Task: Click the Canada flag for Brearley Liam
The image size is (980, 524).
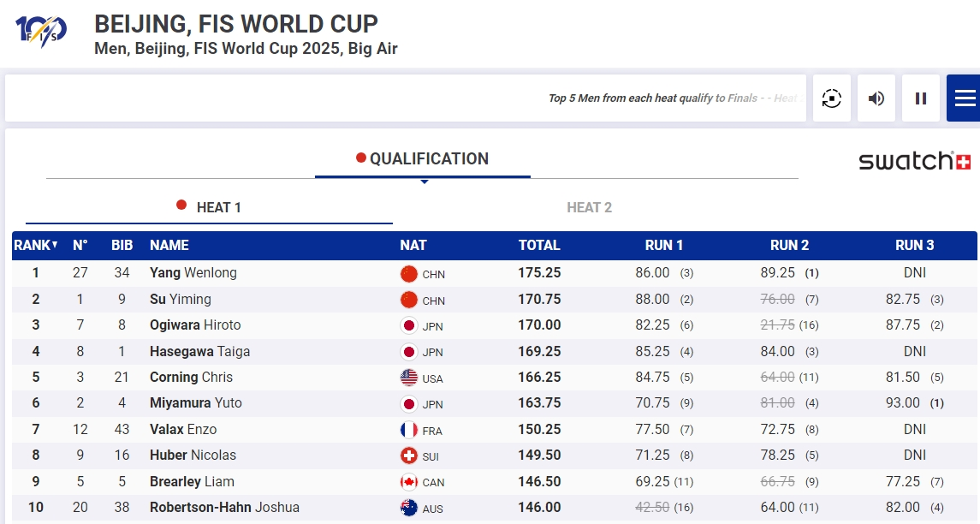Action: point(409,482)
